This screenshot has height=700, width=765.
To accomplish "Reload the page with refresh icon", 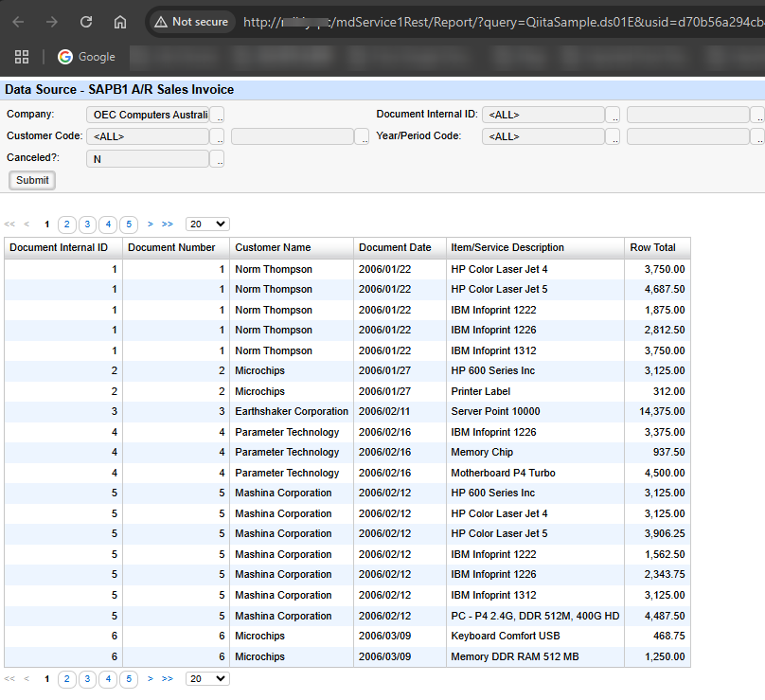I will [86, 22].
